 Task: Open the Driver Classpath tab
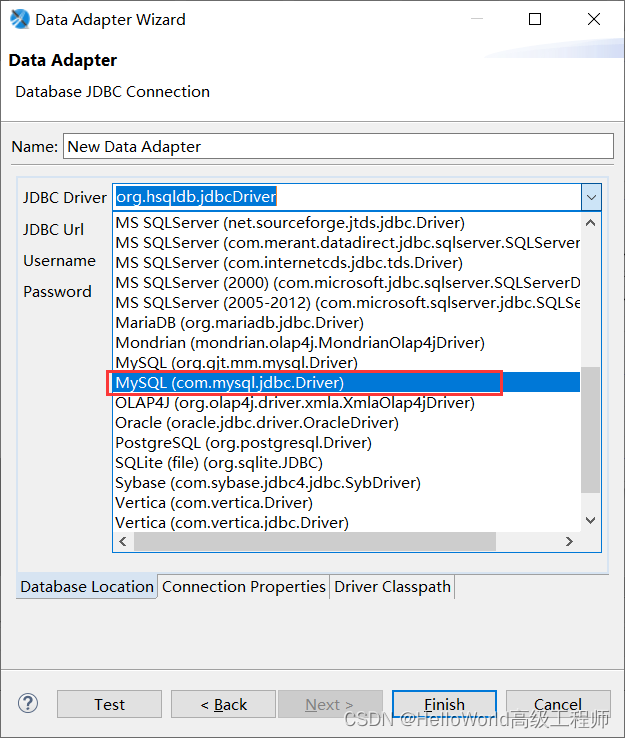(393, 586)
